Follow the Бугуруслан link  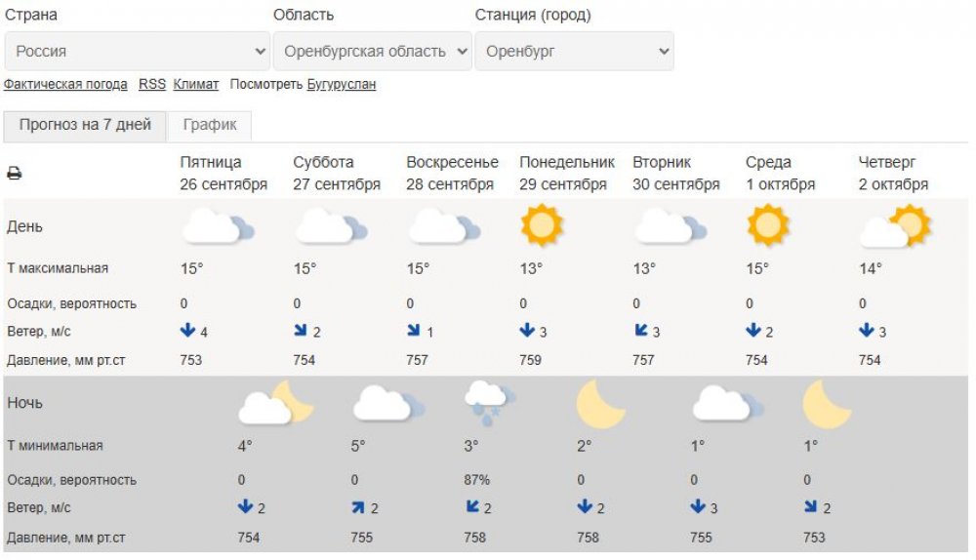342,85
